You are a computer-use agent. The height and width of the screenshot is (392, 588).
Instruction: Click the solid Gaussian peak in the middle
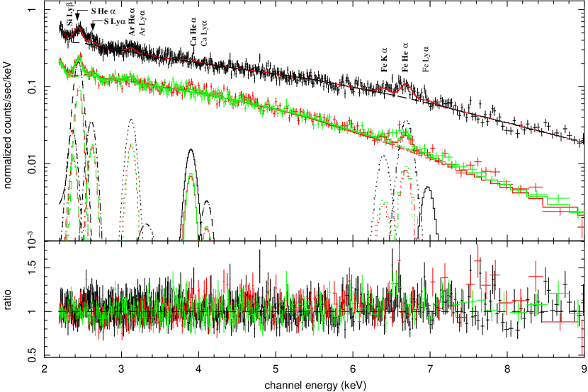(191, 174)
